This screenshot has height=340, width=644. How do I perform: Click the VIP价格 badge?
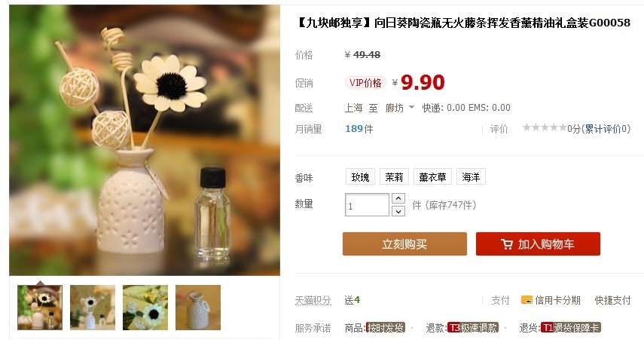coord(365,83)
